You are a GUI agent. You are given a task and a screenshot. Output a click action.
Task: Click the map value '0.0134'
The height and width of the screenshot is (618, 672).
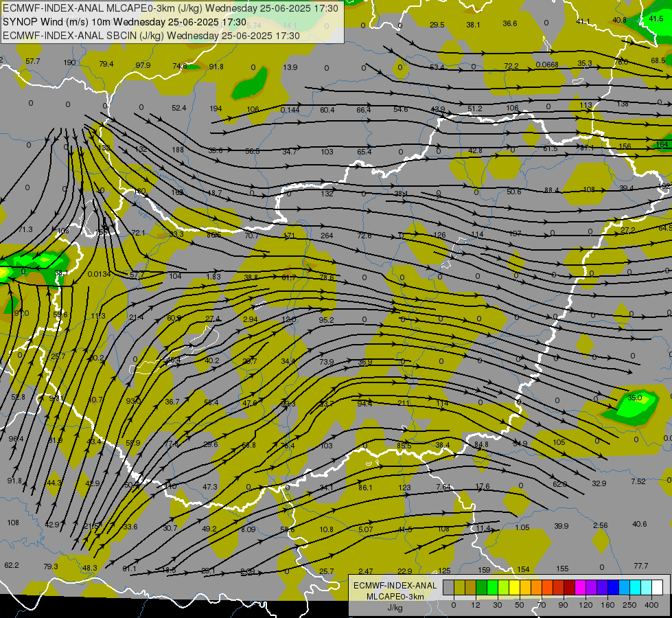click(99, 274)
